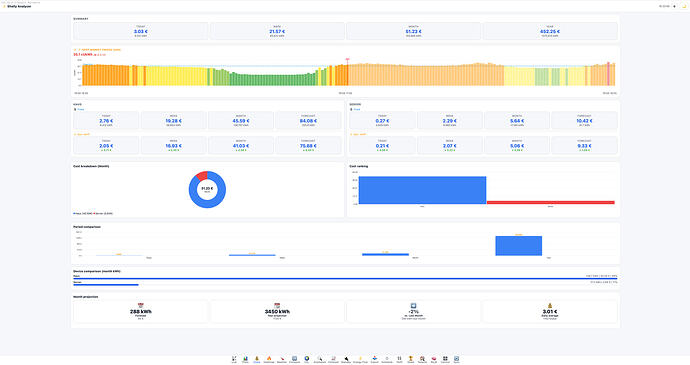Click the calendar icon above 3450 kWh
This screenshot has width=690, height=365.
[277, 306]
